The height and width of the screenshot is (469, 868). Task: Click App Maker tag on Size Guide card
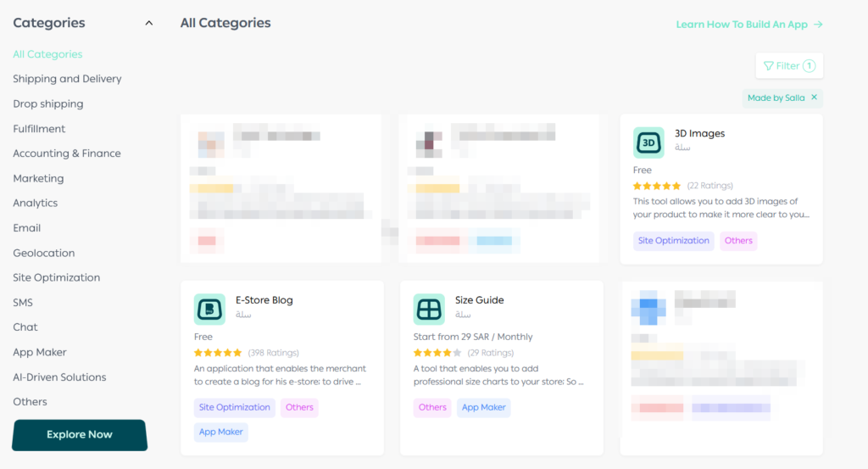[x=483, y=408]
